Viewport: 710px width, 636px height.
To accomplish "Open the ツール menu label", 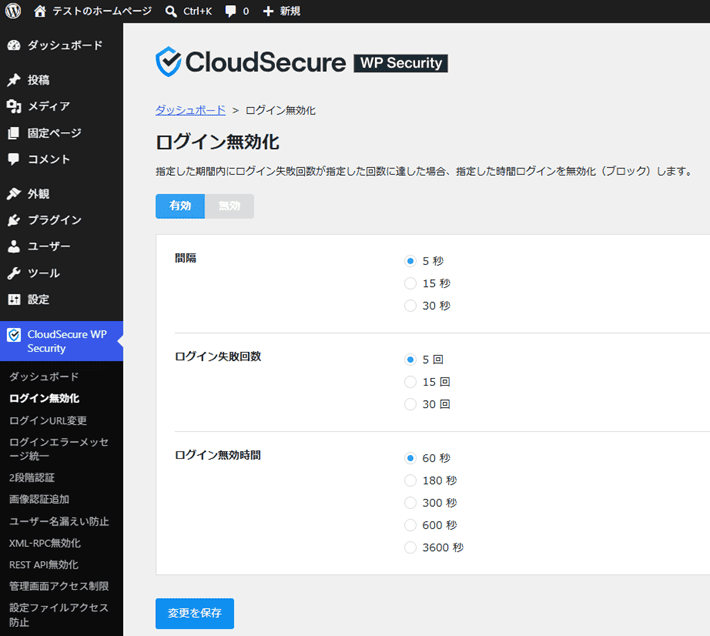I will pos(43,273).
